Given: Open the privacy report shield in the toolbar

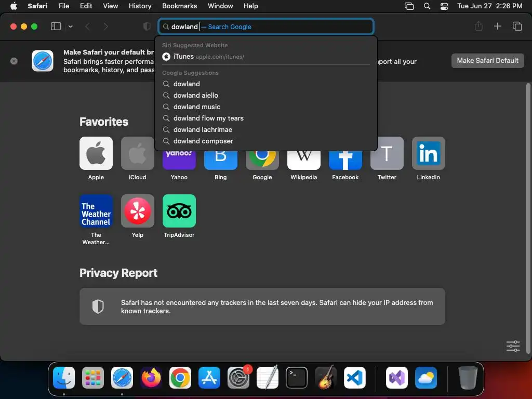Looking at the screenshot, I should (147, 26).
